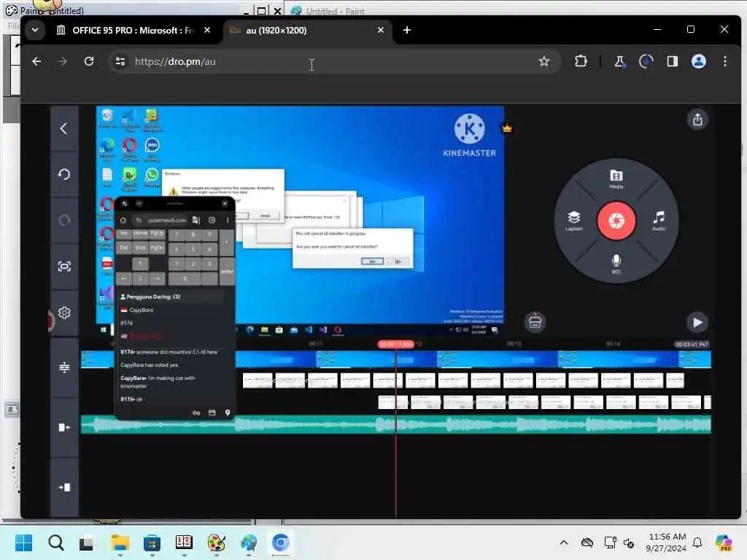Screen dimensions: 747x560
Task: Play the KineMaster preview
Action: [x=697, y=322]
